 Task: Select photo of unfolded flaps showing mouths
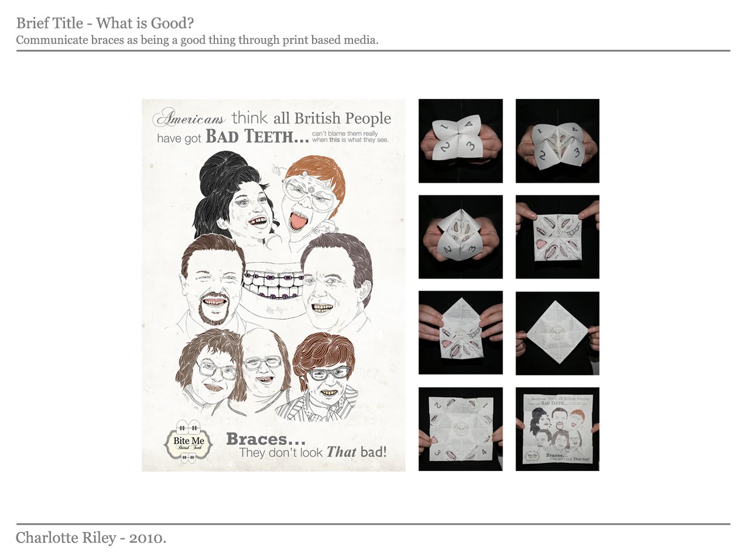557,237
